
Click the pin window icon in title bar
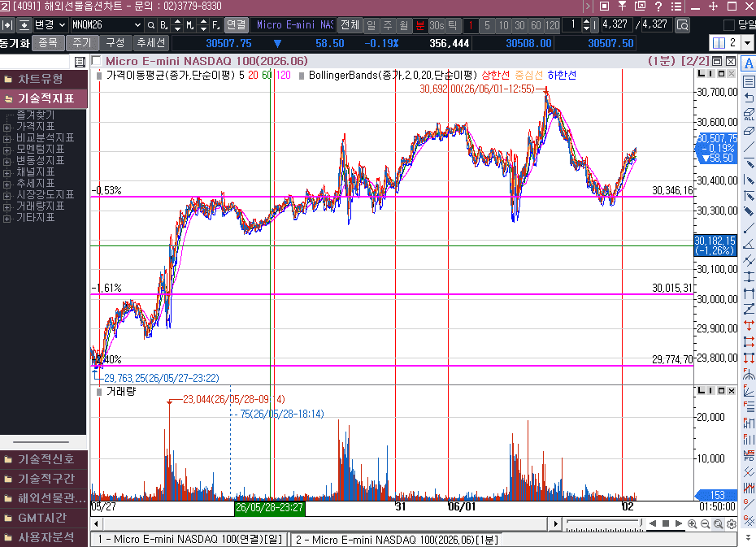[622, 7]
